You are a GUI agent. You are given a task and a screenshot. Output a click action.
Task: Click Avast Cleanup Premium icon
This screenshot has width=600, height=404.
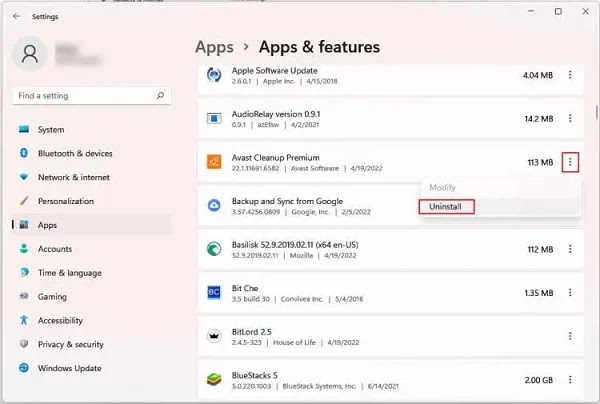click(214, 162)
